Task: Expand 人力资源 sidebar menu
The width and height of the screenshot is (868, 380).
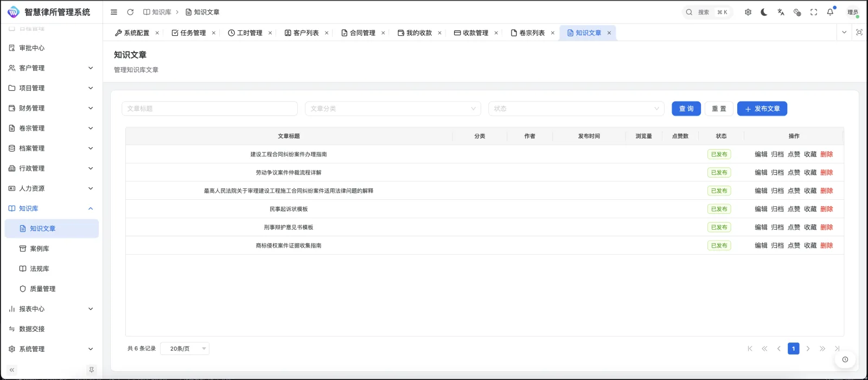Action: pyautogui.click(x=52, y=188)
